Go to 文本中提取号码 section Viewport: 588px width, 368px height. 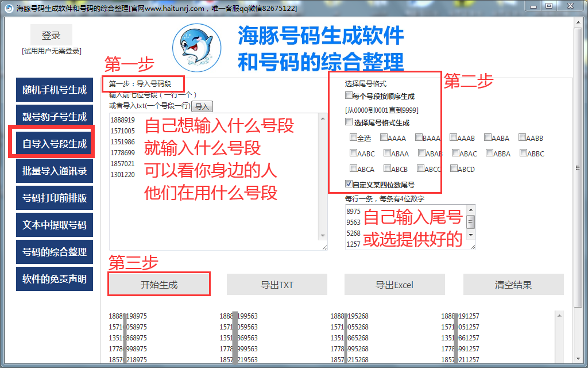coord(55,225)
